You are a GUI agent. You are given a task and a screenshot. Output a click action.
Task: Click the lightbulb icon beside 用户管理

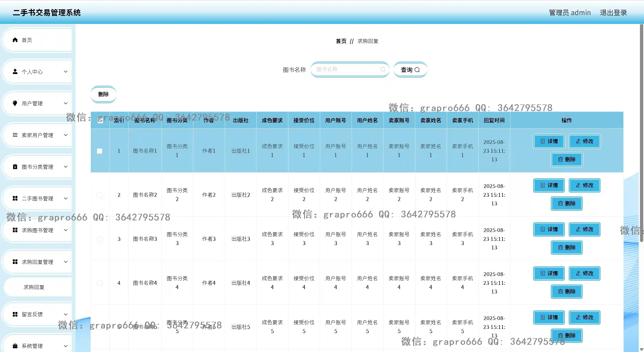[15, 103]
